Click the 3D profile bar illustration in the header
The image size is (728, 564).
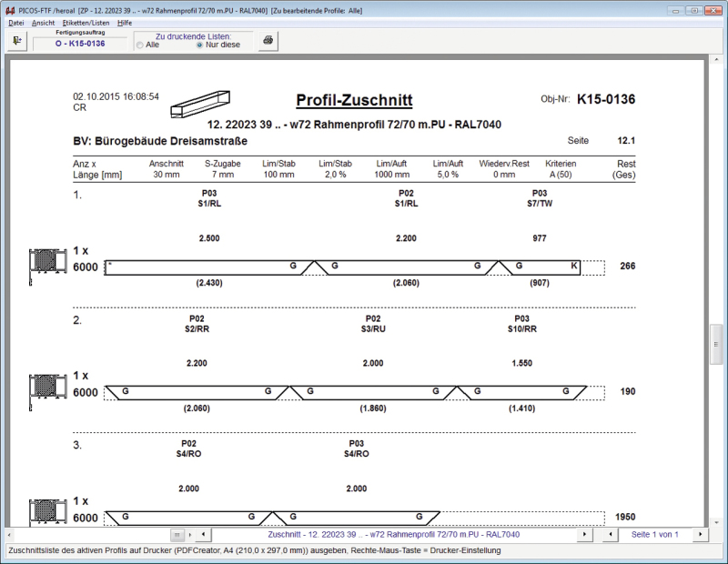(201, 103)
